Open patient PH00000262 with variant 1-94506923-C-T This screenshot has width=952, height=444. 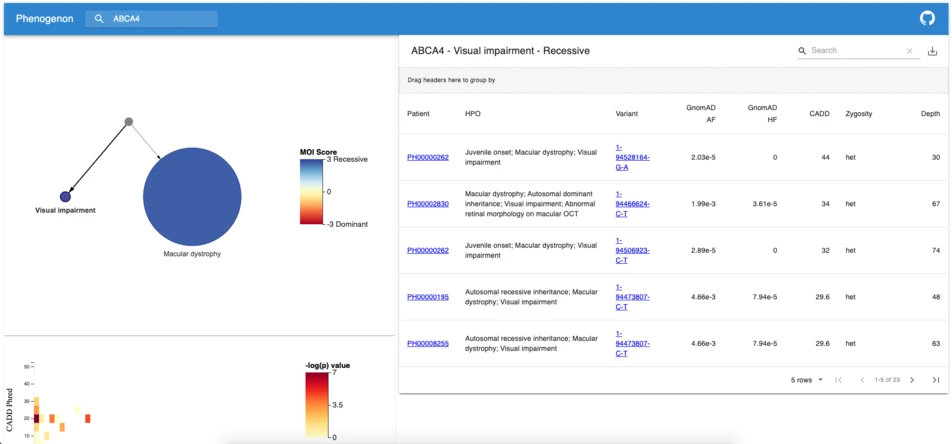pos(428,250)
